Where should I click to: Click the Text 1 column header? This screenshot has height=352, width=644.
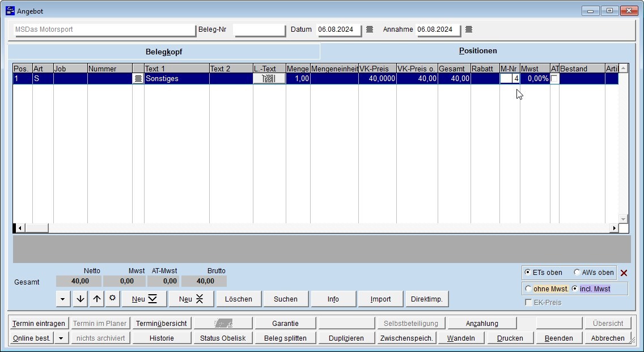(177, 69)
